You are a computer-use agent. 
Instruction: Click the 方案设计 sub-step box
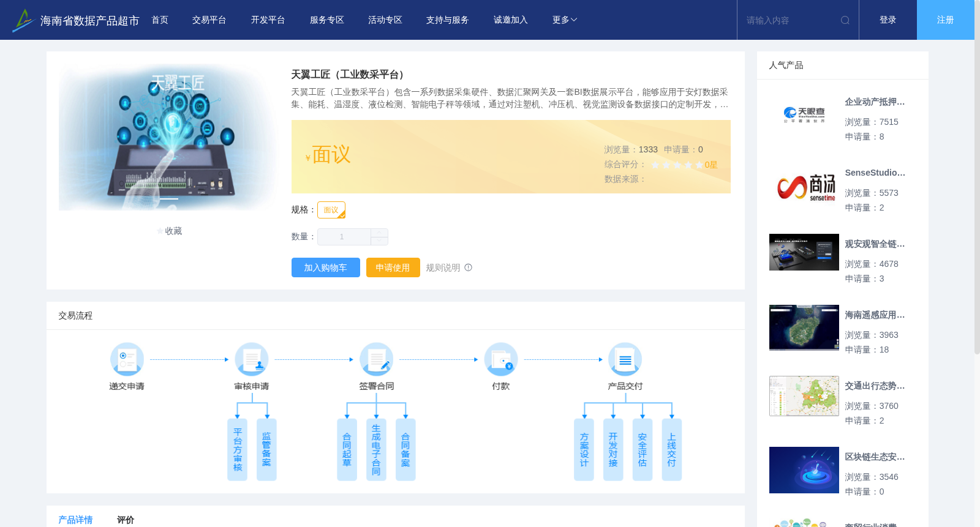pos(584,450)
